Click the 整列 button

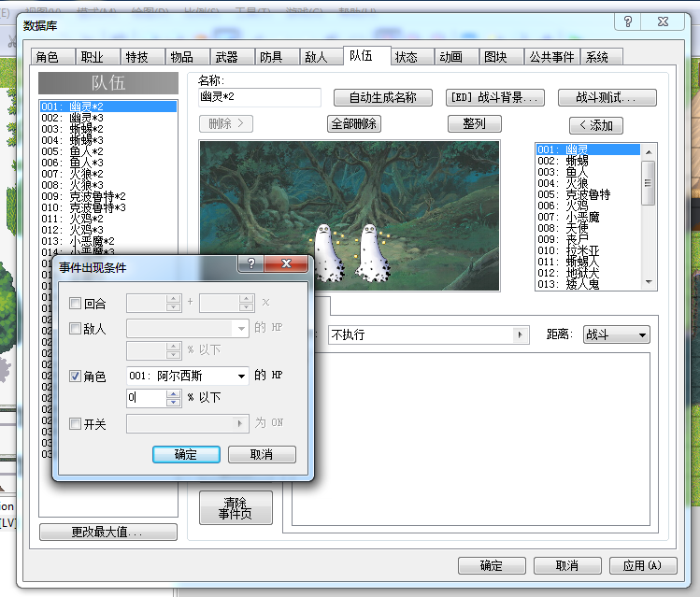475,123
